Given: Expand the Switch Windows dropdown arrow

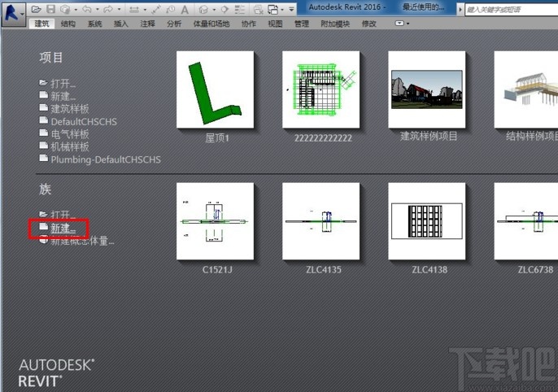Looking at the screenshot, I should tap(282, 10).
